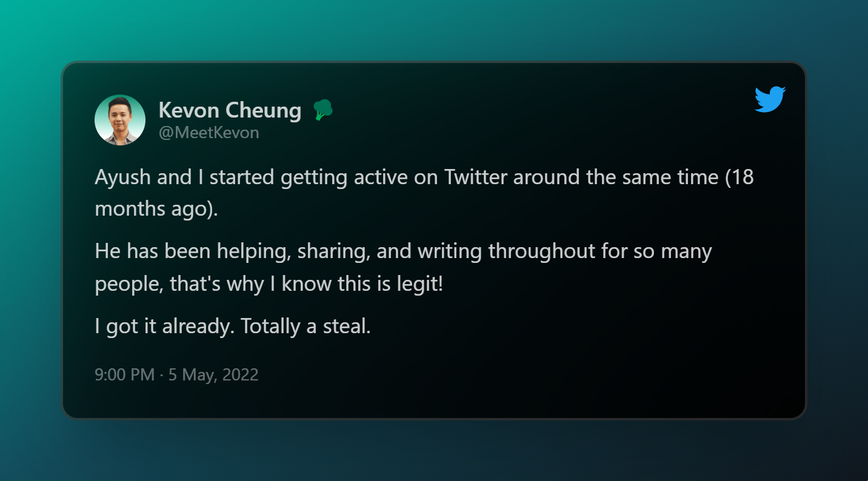Click the phrase "Totally a steal."
The height and width of the screenshot is (481, 868).
pyautogui.click(x=305, y=327)
